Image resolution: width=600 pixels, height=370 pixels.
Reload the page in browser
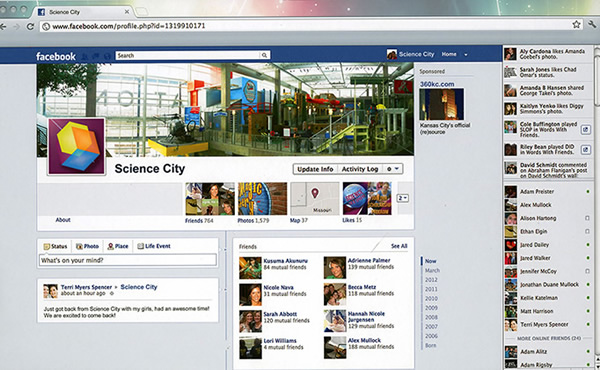coord(30,26)
